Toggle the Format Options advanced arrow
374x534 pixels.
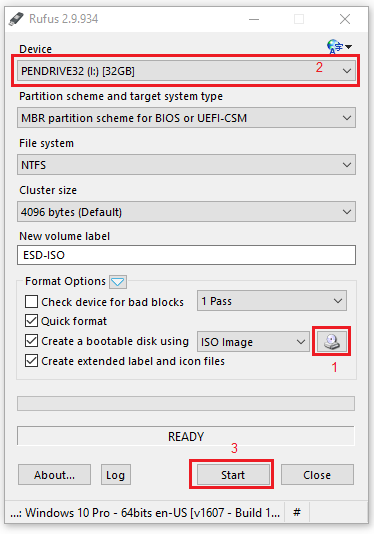click(118, 282)
